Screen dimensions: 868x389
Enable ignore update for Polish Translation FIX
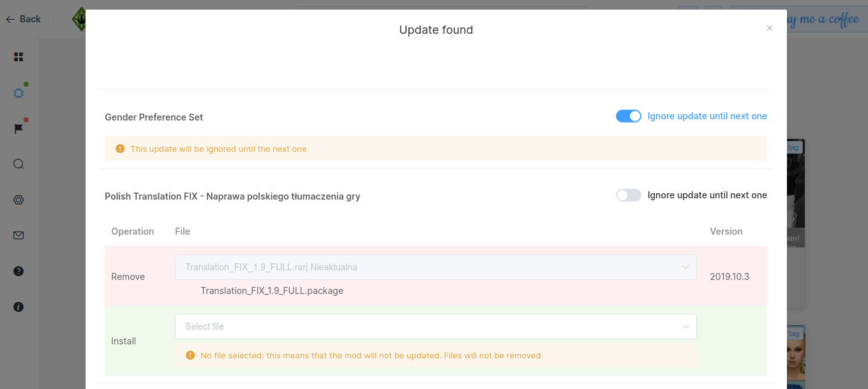pos(628,195)
